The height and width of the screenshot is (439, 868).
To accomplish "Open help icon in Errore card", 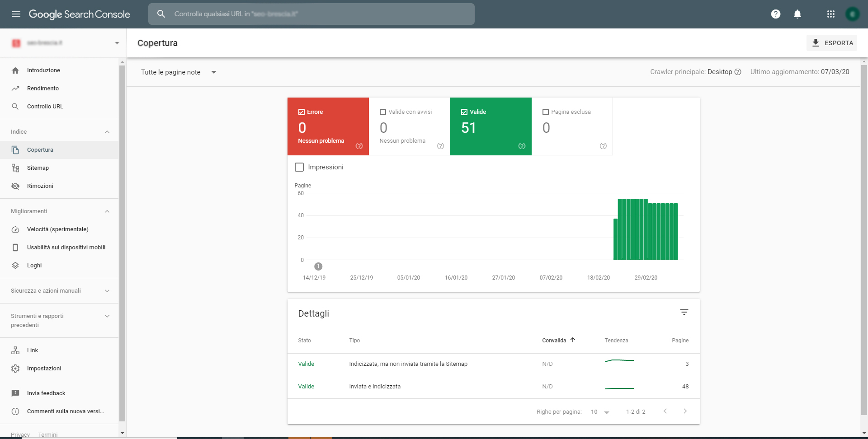I will [359, 146].
